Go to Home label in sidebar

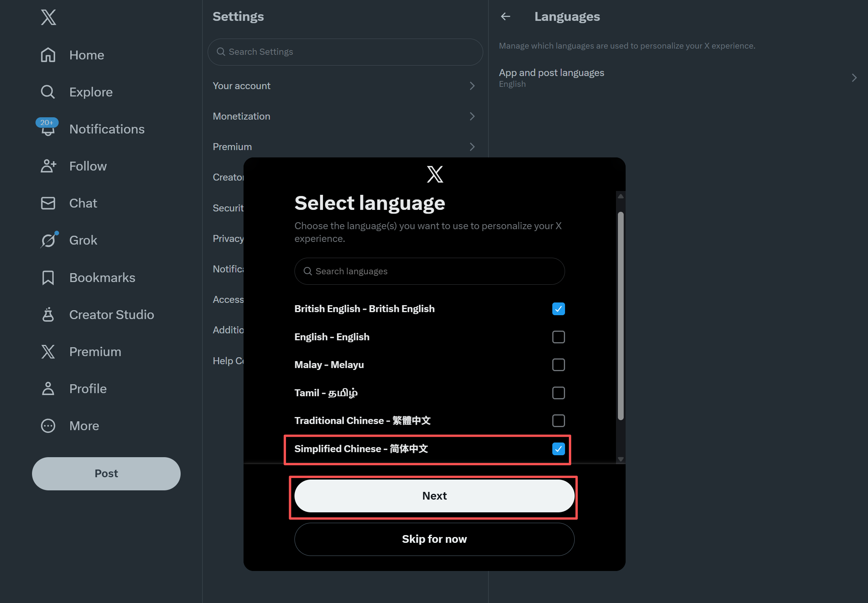point(87,55)
